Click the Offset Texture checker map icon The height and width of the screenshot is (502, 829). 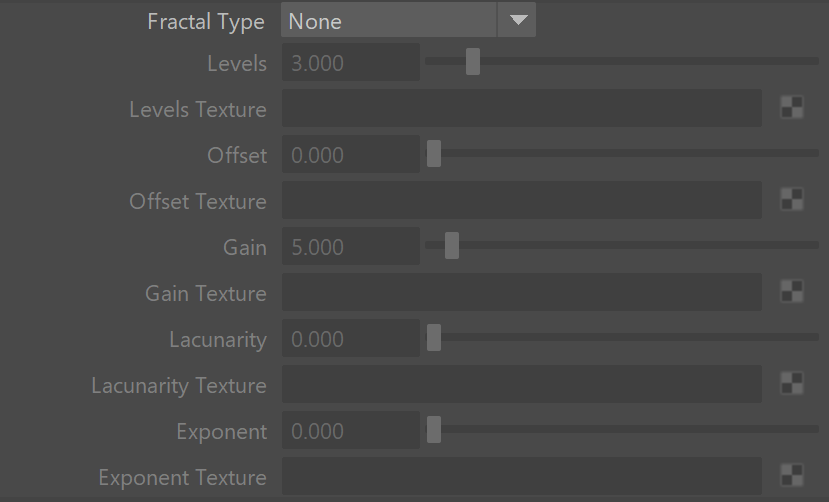(x=792, y=200)
